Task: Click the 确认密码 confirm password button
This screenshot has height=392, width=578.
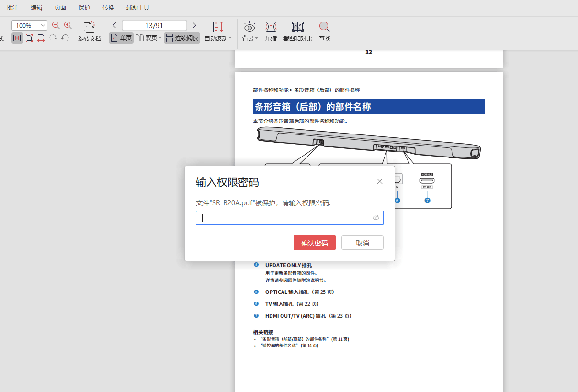Action: [314, 243]
